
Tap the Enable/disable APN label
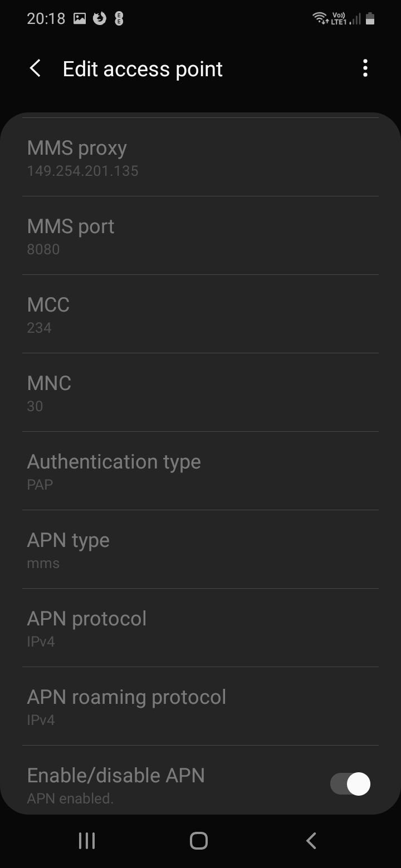[116, 776]
